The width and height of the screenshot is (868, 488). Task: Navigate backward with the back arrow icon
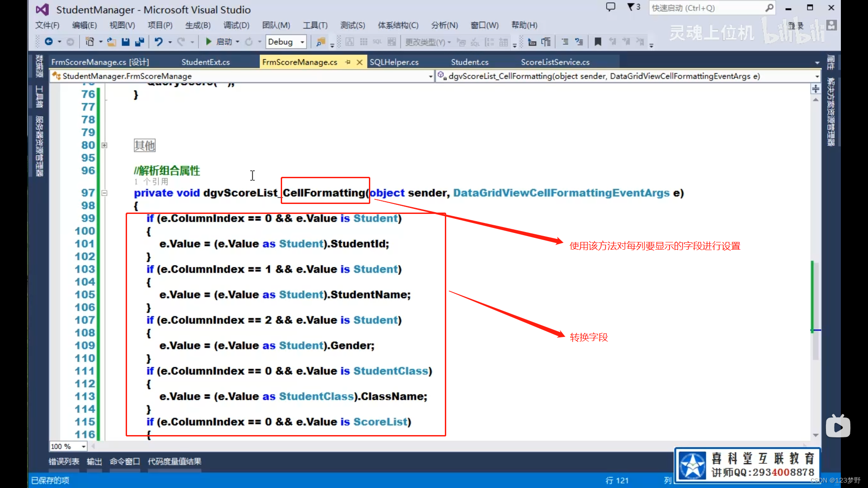coord(48,42)
